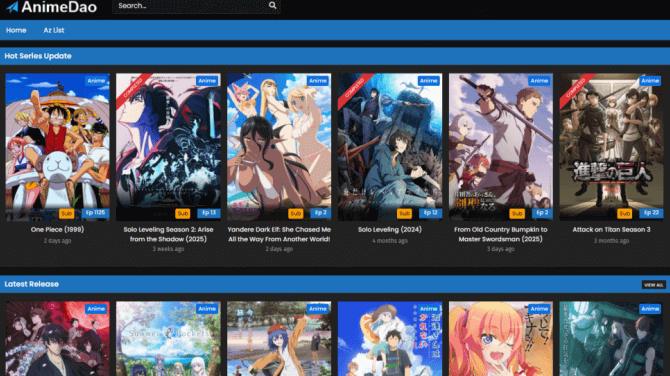Click the Ep 22 badge on Attack on Titan
The height and width of the screenshot is (376, 670).
[652, 213]
